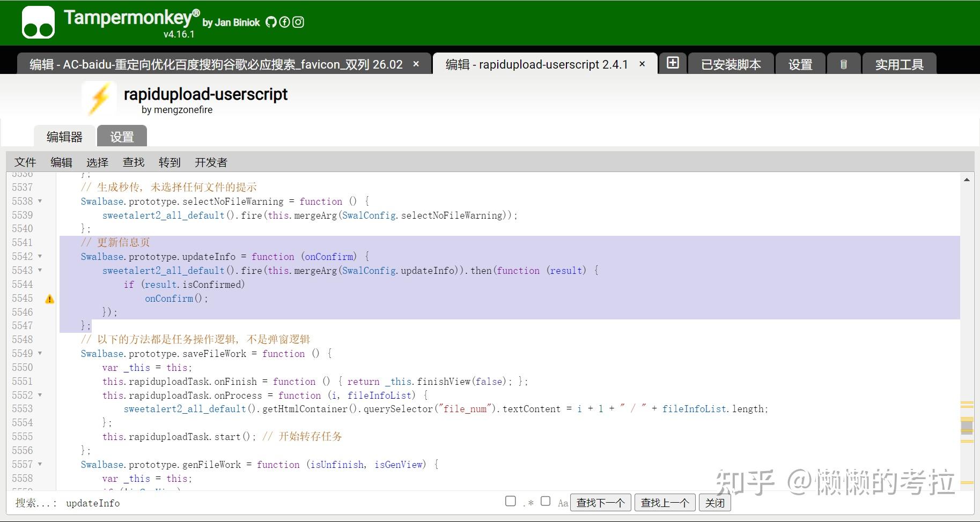Click the comment on line 5548
This screenshot has width=980, height=522.
pyautogui.click(x=196, y=340)
